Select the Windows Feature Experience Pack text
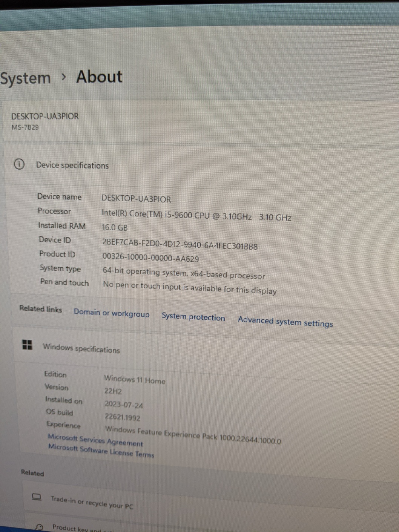Screen dimensions: 399x532 coord(193,435)
